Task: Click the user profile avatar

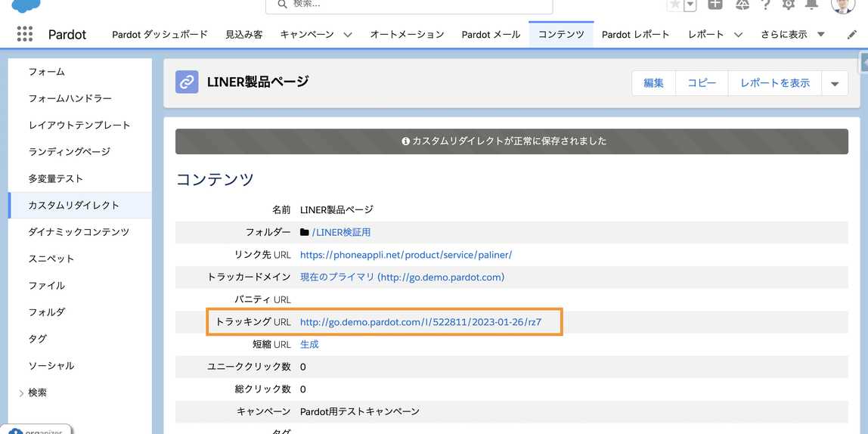Action: [x=843, y=5]
